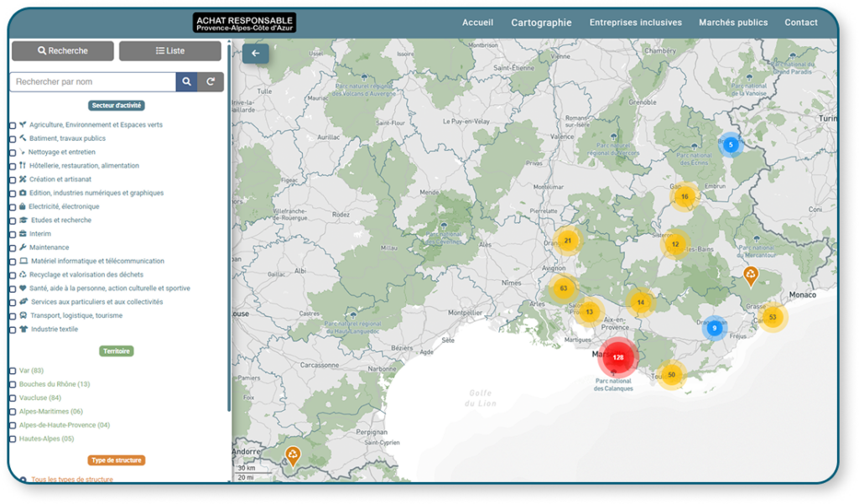
Task: Open the yellow 63 cluster near Avignon
Action: tap(563, 288)
